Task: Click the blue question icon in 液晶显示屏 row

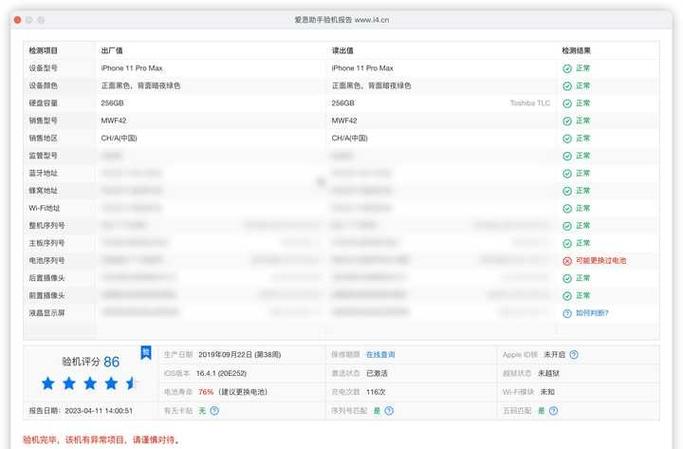Action: coord(567,313)
